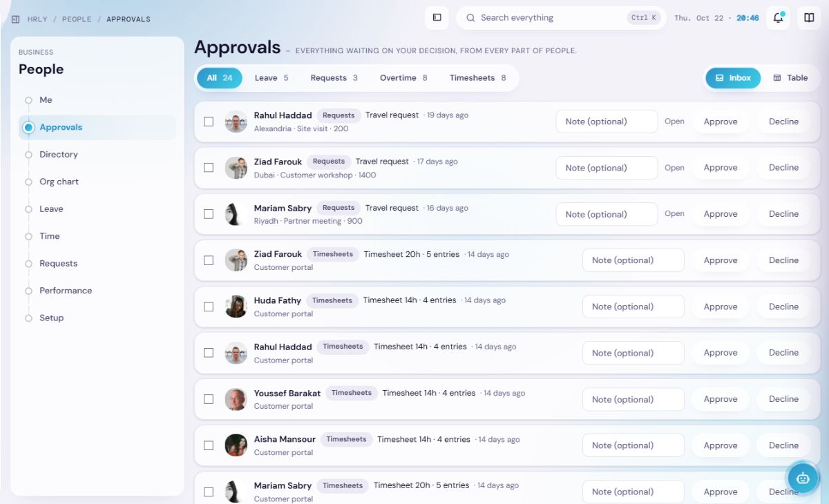The height and width of the screenshot is (504, 829).
Task: Open Mariam Sabry's travel request details
Action: pos(674,214)
